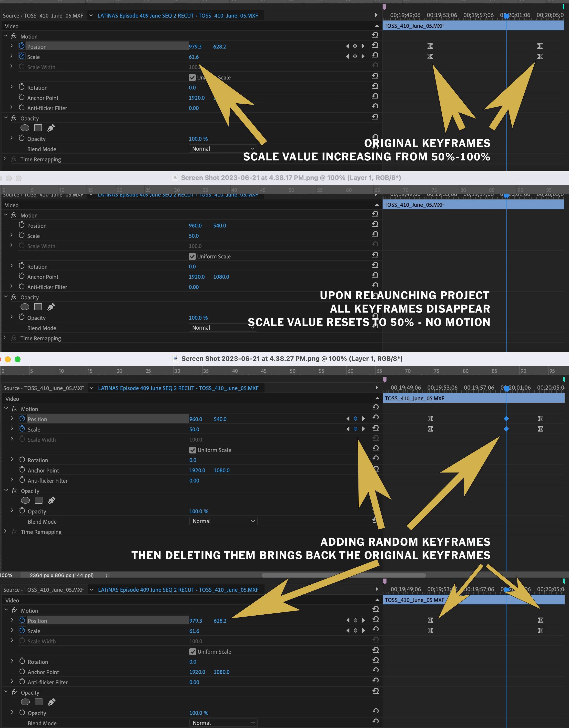Go to previous Position keyframe in topmost panel
569x728 pixels.
(347, 46)
